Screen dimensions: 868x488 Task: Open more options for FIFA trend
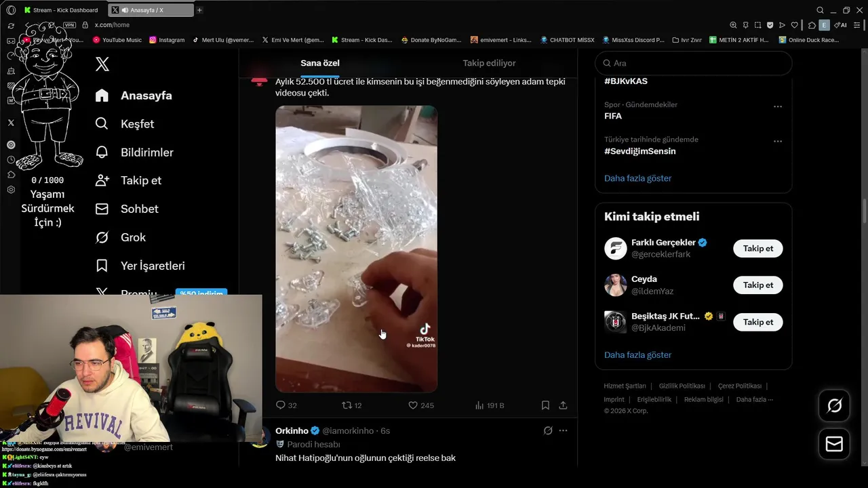(x=778, y=106)
